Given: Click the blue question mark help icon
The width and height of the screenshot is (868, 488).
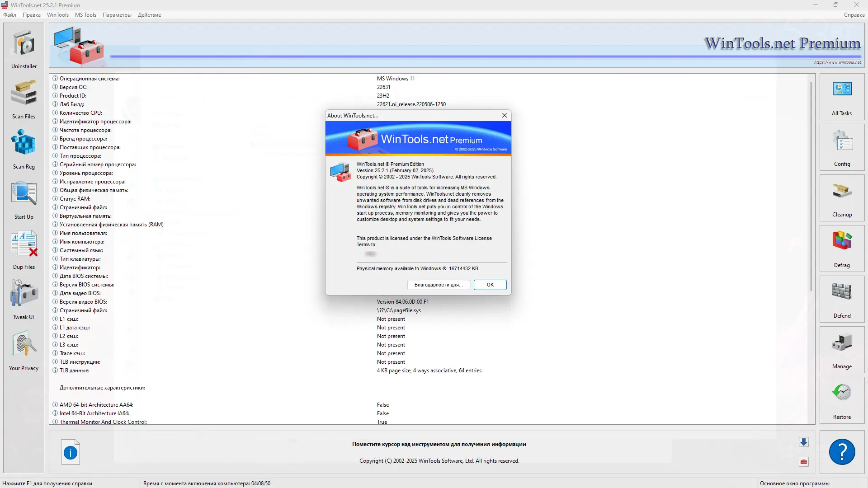Looking at the screenshot, I should pyautogui.click(x=842, y=452).
